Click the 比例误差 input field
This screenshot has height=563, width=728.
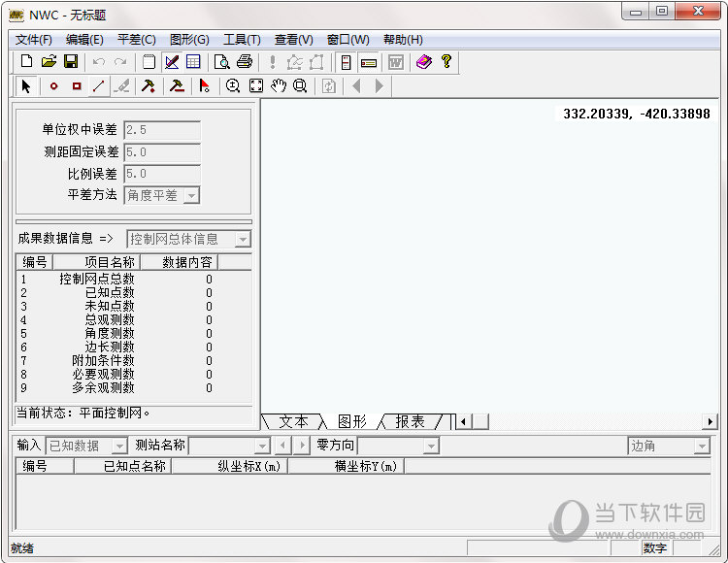tap(162, 174)
